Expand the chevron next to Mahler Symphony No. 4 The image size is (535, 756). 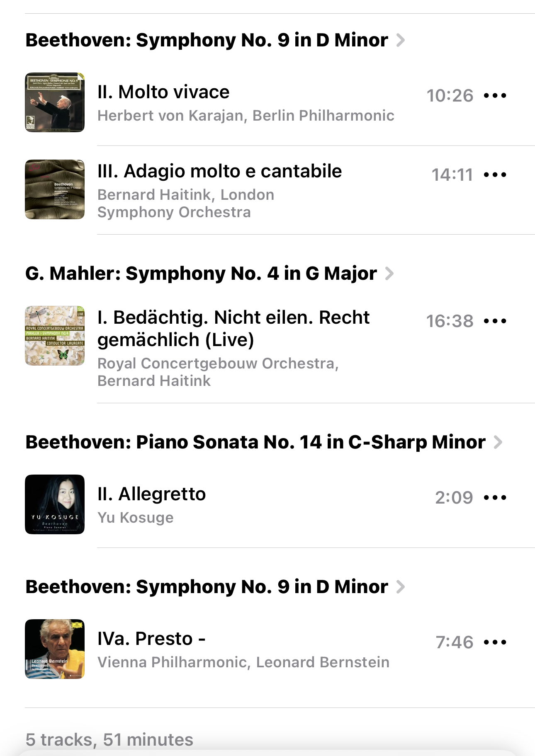tap(389, 274)
